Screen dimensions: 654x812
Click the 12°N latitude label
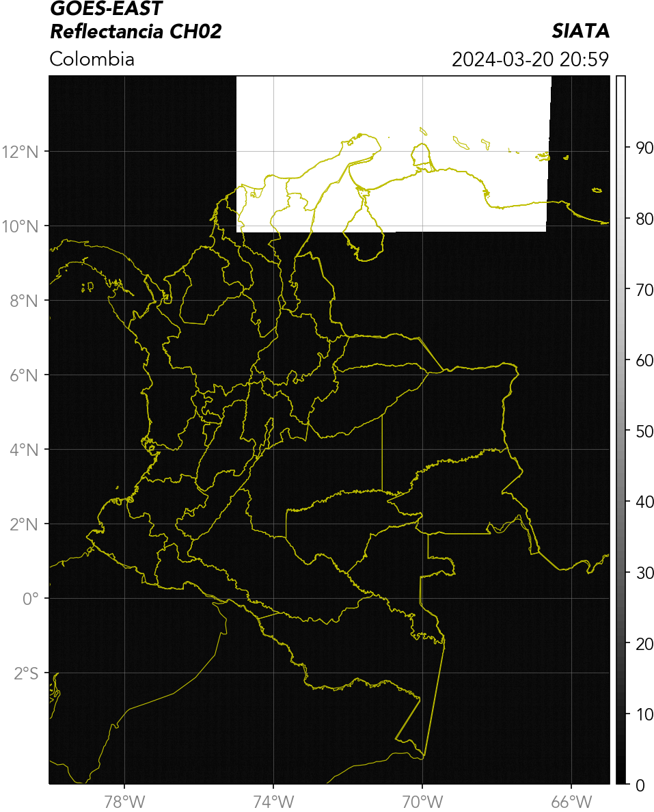[20, 152]
